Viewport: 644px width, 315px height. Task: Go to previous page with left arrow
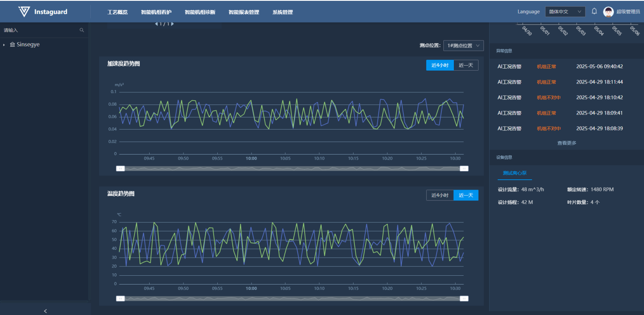[156, 24]
